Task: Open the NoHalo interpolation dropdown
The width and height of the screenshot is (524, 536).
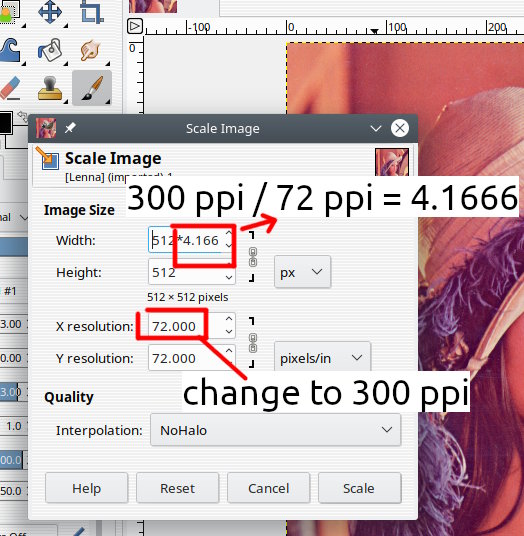Action: tap(276, 430)
